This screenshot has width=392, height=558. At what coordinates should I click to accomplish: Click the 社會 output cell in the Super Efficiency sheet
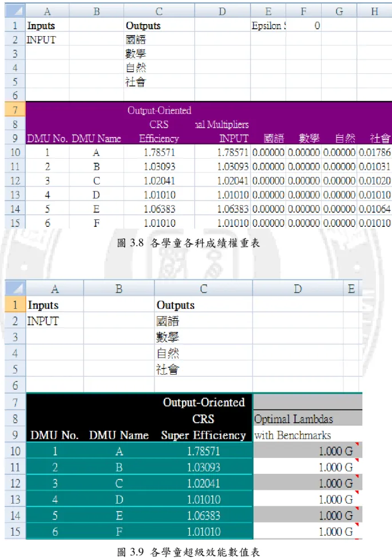(x=203, y=369)
